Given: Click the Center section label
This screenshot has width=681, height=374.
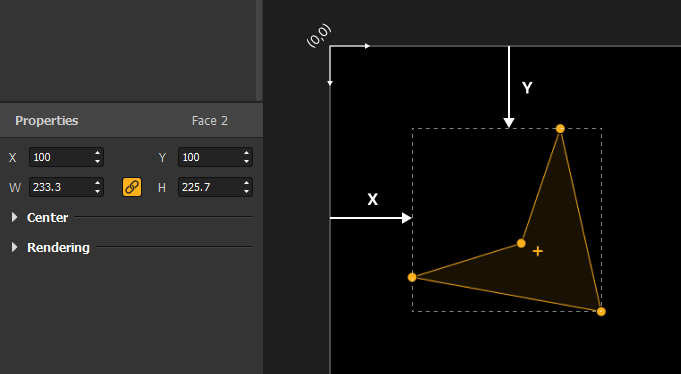Looking at the screenshot, I should 47,217.
